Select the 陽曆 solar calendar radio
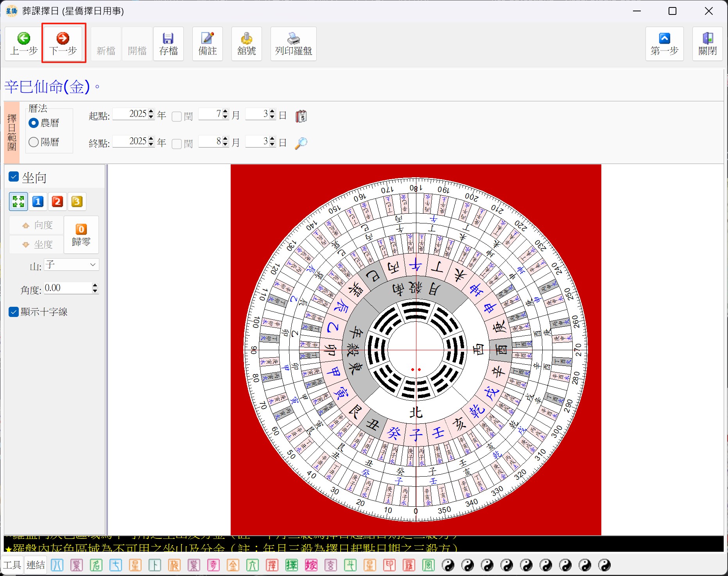Screen dimensions: 728x576 (x=34, y=142)
